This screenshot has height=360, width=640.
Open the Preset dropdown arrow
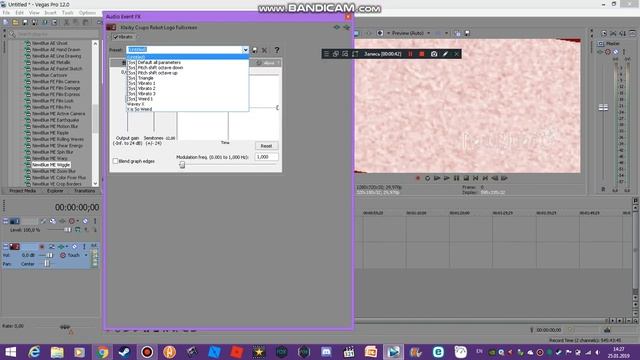245,50
